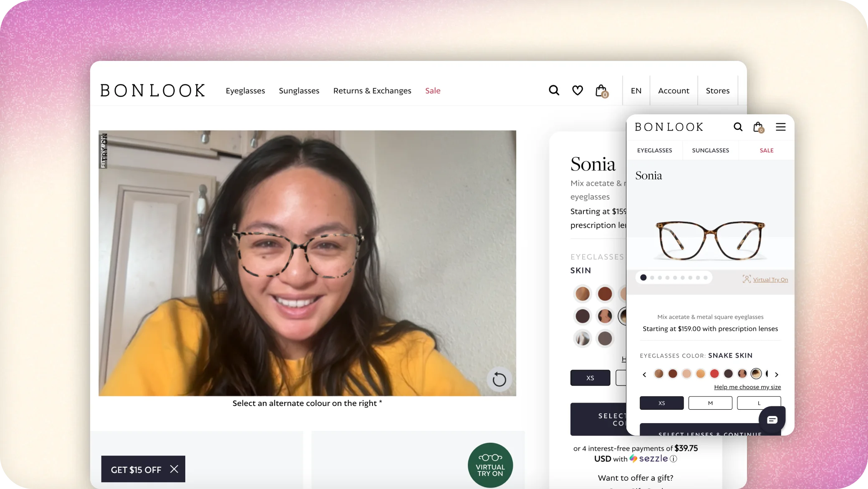Pick the dark brown swatch in desktop panel
868x489 pixels.
click(x=583, y=316)
